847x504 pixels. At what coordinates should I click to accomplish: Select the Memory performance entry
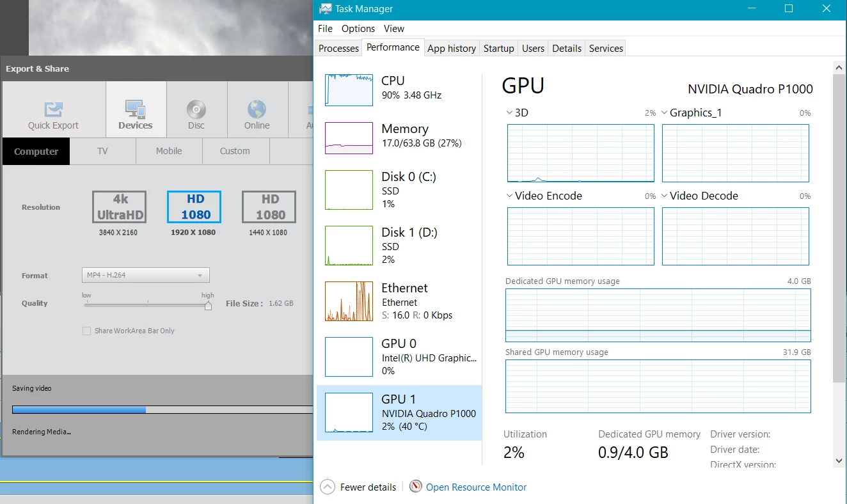[x=399, y=138]
